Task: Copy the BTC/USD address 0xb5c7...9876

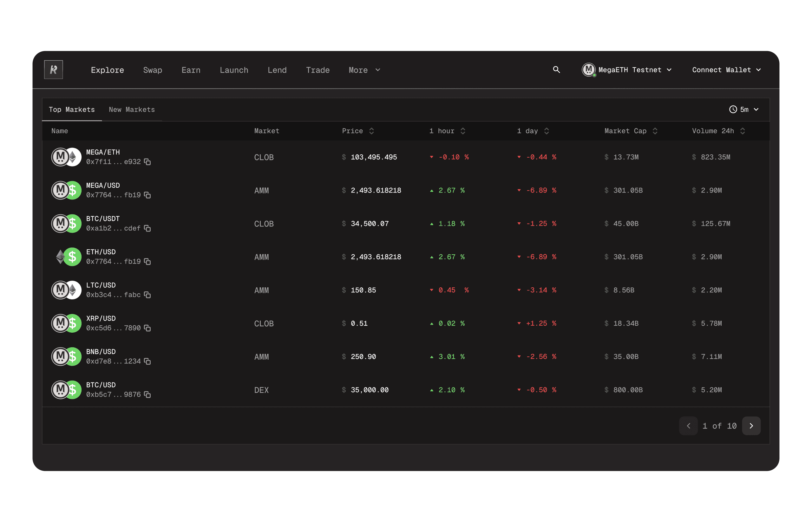Action: (147, 394)
